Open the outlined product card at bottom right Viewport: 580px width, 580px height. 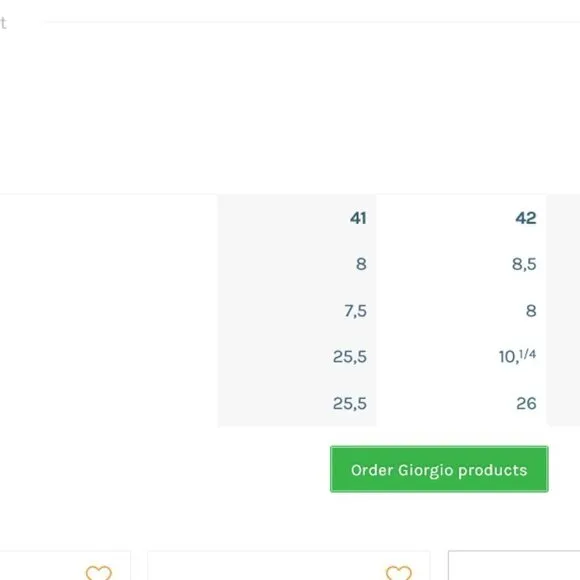(x=514, y=565)
